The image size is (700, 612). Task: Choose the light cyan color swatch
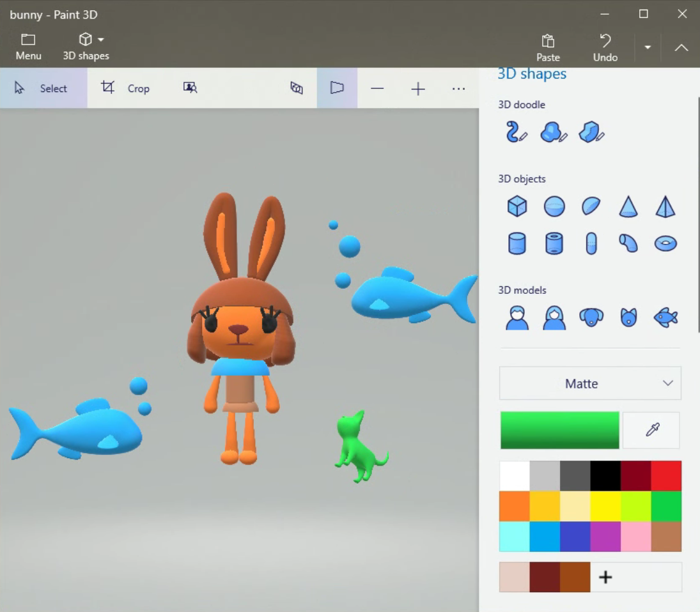tap(514, 537)
